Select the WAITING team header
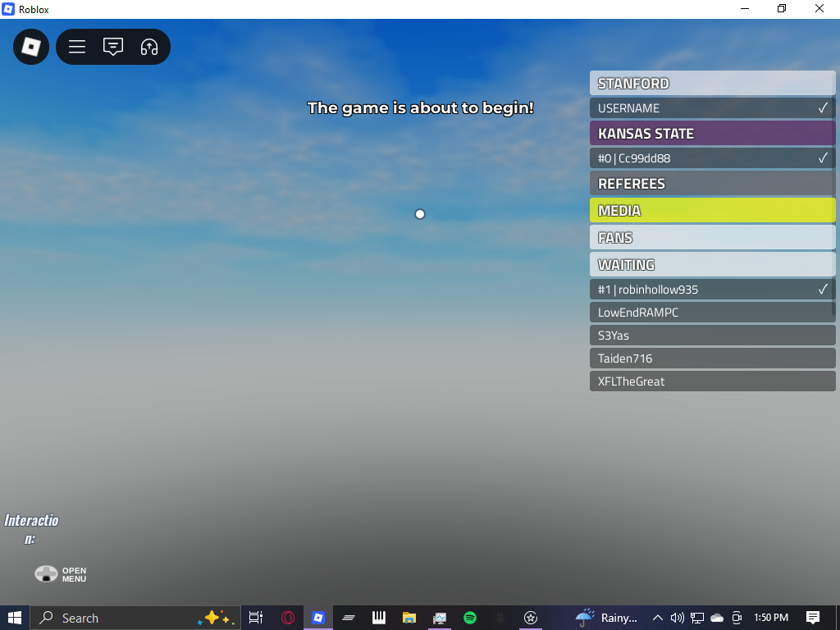 pos(713,265)
